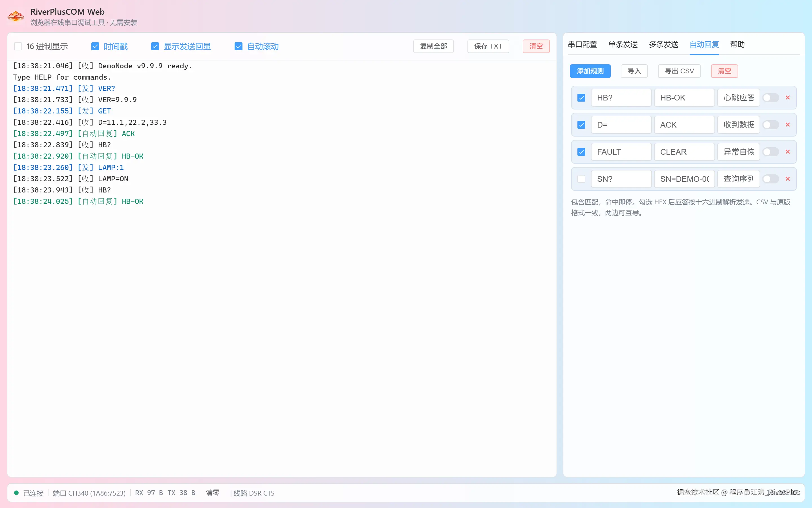Click the RiverPlusCOM sunset logo icon
This screenshot has width=812, height=508.
(16, 16)
